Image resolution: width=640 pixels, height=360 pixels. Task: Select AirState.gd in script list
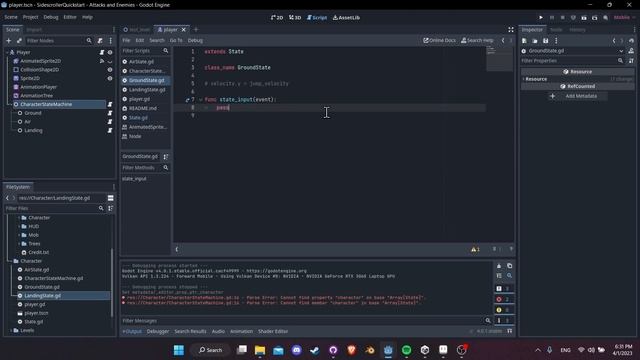click(141, 62)
